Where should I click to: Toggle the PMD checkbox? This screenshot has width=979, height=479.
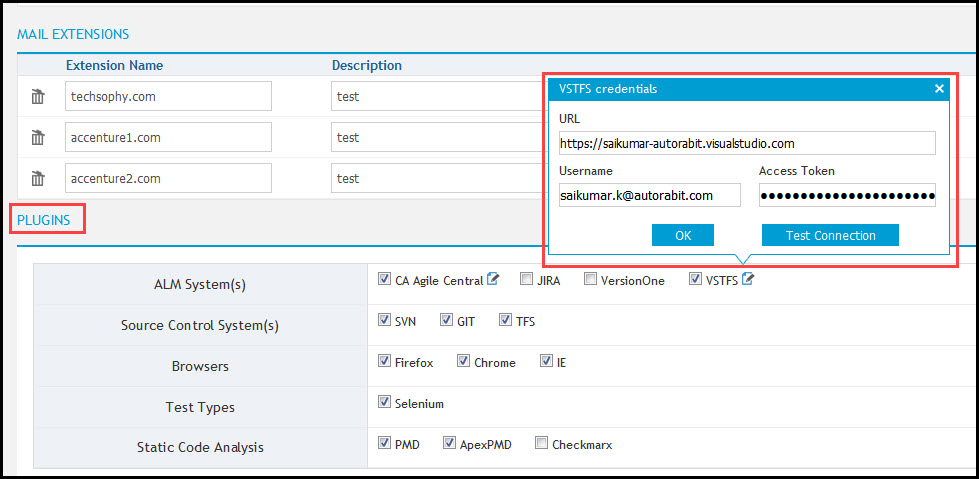(384, 443)
